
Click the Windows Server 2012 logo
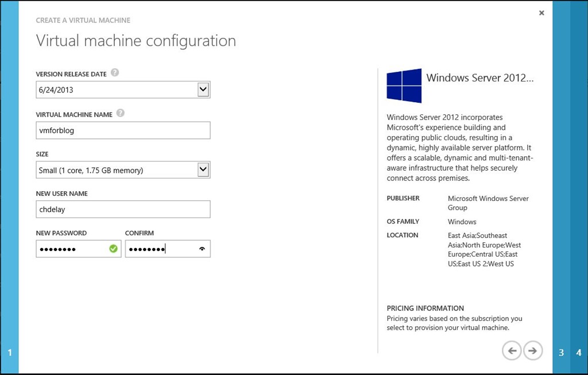pyautogui.click(x=404, y=86)
